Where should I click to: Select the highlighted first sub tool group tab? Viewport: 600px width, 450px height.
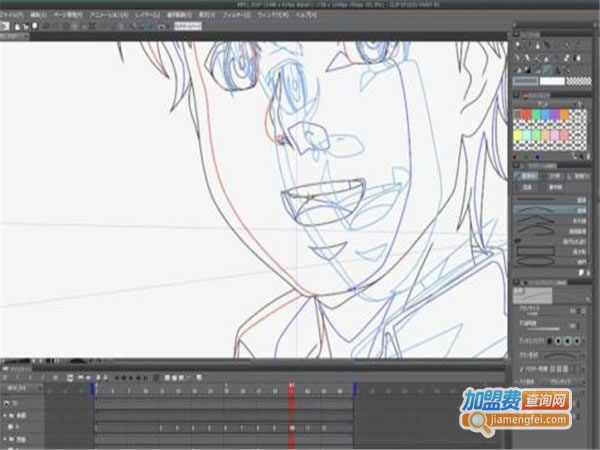pyautogui.click(x=527, y=176)
